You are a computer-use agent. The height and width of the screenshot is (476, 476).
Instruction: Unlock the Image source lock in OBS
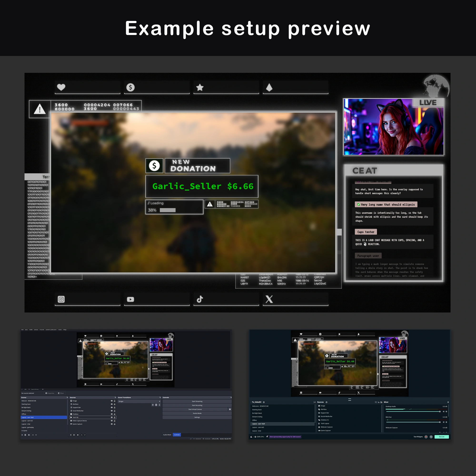coord(114,401)
